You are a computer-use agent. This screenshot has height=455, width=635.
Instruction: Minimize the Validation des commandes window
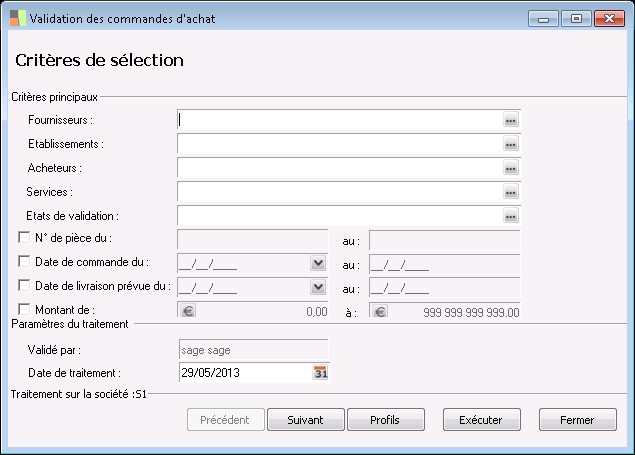543,19
